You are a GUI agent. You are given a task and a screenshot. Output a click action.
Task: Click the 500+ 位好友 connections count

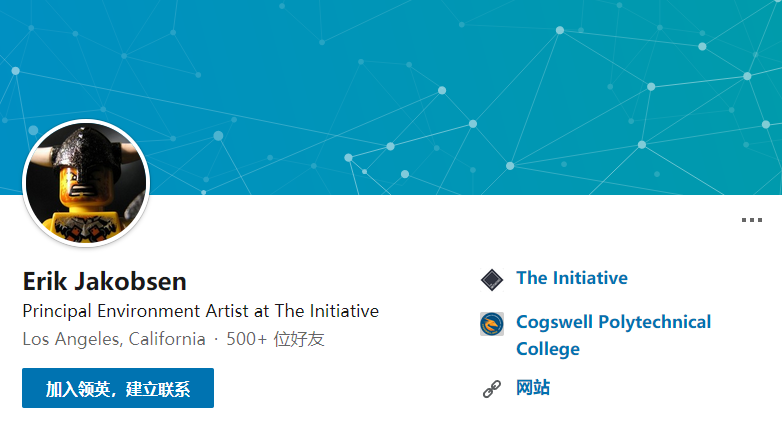pos(275,339)
